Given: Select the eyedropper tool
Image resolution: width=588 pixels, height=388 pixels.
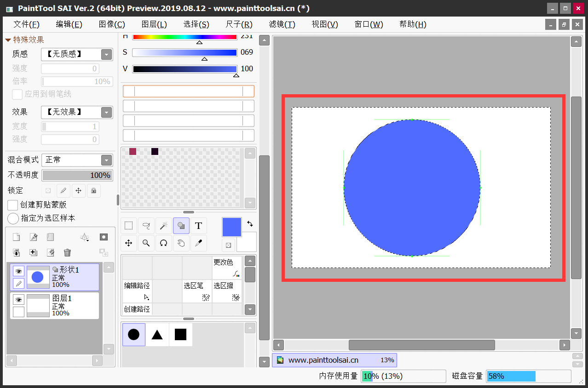Looking at the screenshot, I should coord(199,243).
